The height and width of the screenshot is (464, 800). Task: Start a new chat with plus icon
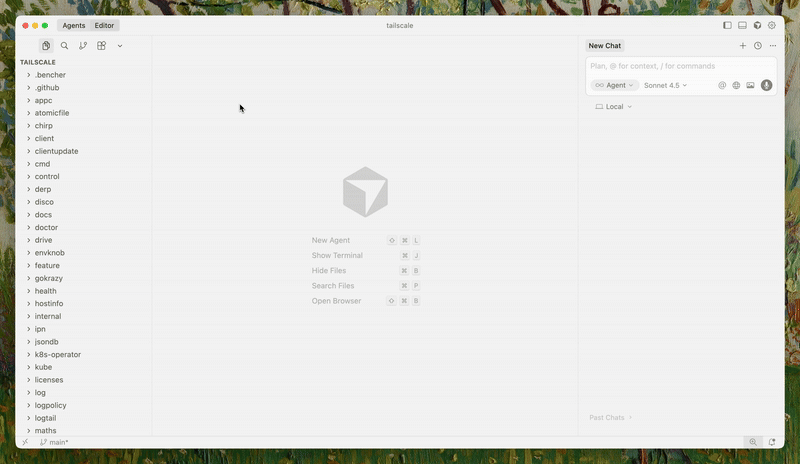coord(742,46)
